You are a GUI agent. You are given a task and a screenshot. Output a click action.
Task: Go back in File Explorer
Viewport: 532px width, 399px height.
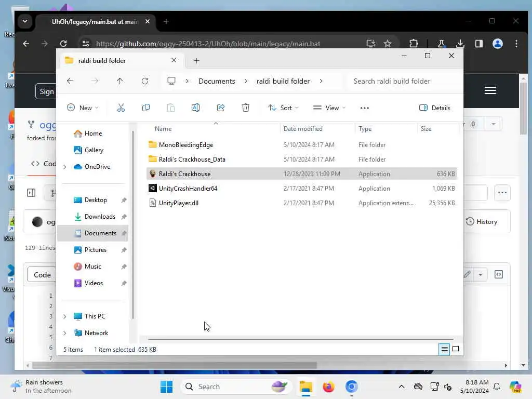tap(70, 81)
